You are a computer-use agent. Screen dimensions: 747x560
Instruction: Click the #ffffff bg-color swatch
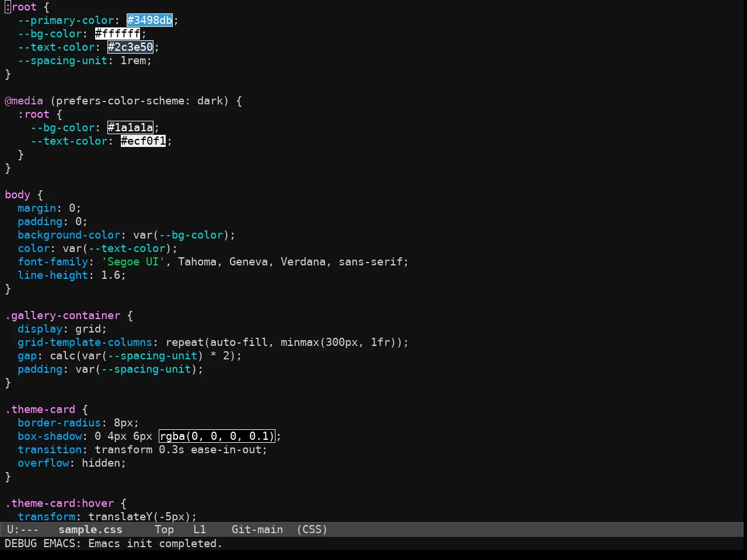118,34
